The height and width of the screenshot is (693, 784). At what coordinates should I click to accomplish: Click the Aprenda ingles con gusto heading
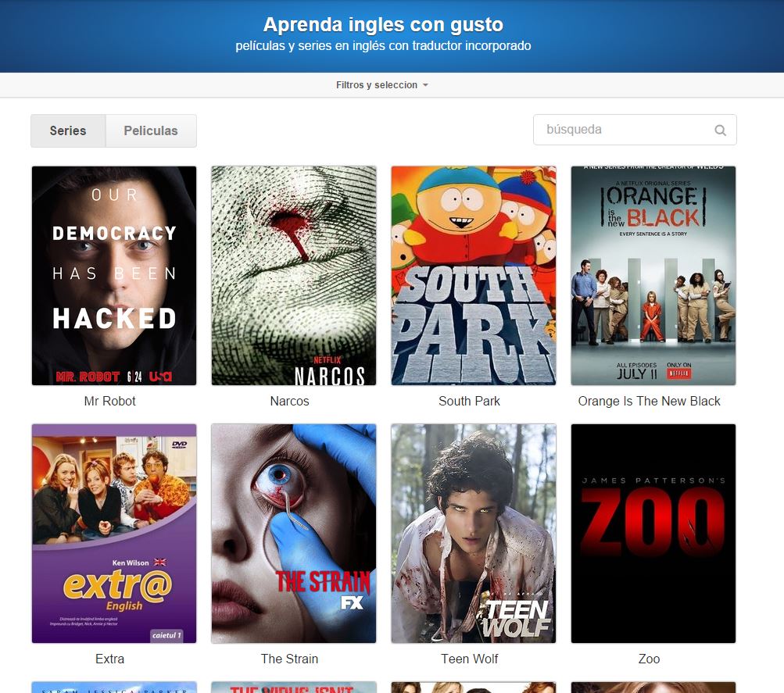383,24
